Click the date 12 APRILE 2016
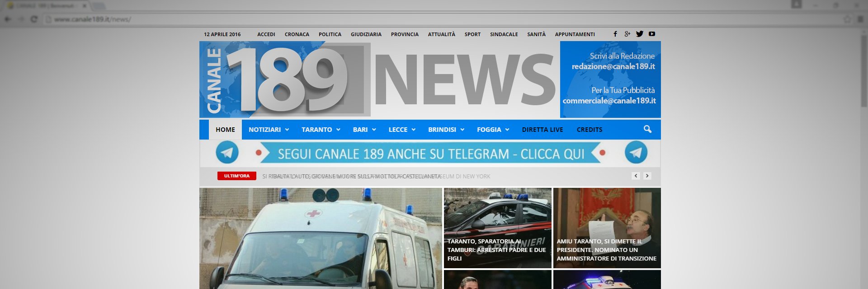The height and width of the screenshot is (289, 868). point(222,34)
